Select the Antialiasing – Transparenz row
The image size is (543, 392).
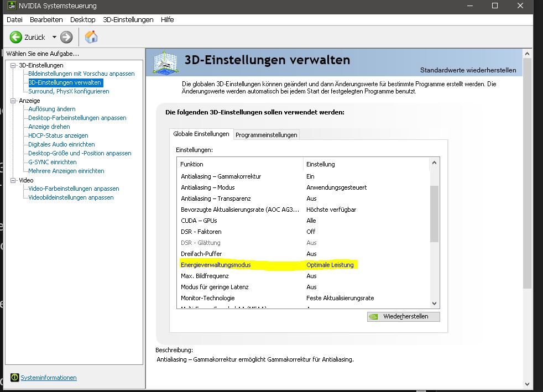[x=304, y=199]
